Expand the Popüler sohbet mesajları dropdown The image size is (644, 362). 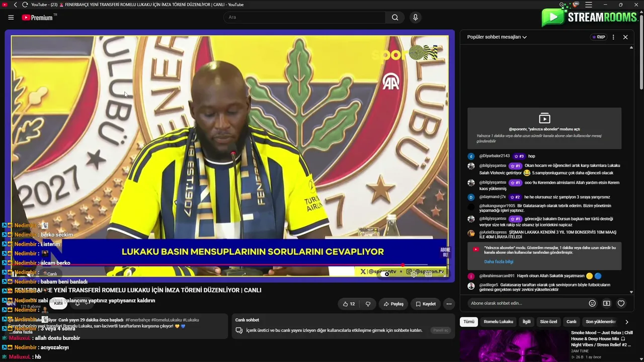coord(497,37)
